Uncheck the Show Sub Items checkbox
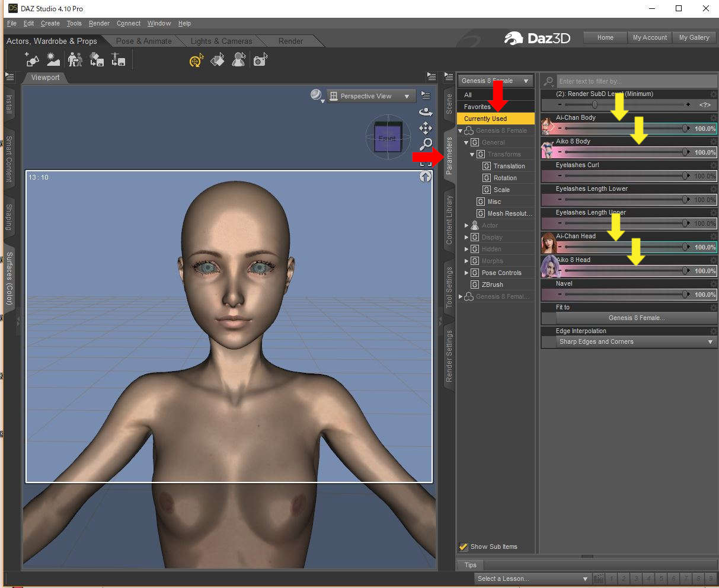Viewport: 719px width, 588px height. click(464, 547)
